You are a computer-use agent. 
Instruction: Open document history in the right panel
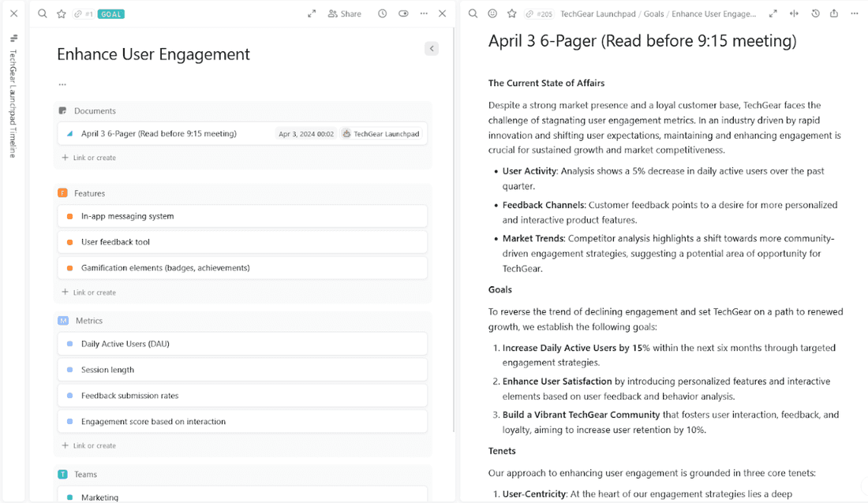[x=815, y=13]
